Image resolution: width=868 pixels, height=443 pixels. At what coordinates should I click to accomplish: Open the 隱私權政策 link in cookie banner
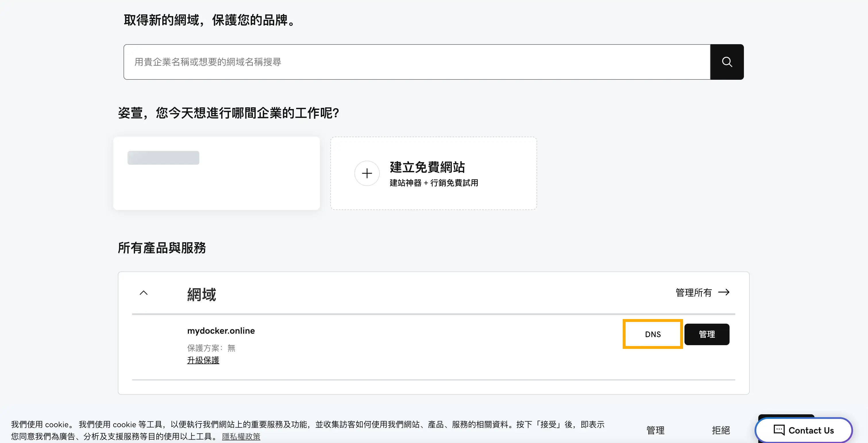tap(241, 436)
